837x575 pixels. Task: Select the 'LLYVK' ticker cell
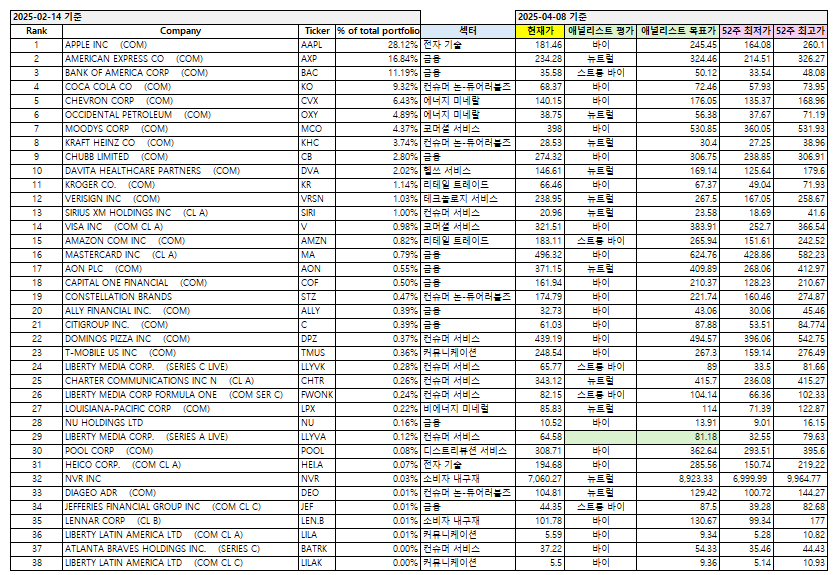[317, 366]
